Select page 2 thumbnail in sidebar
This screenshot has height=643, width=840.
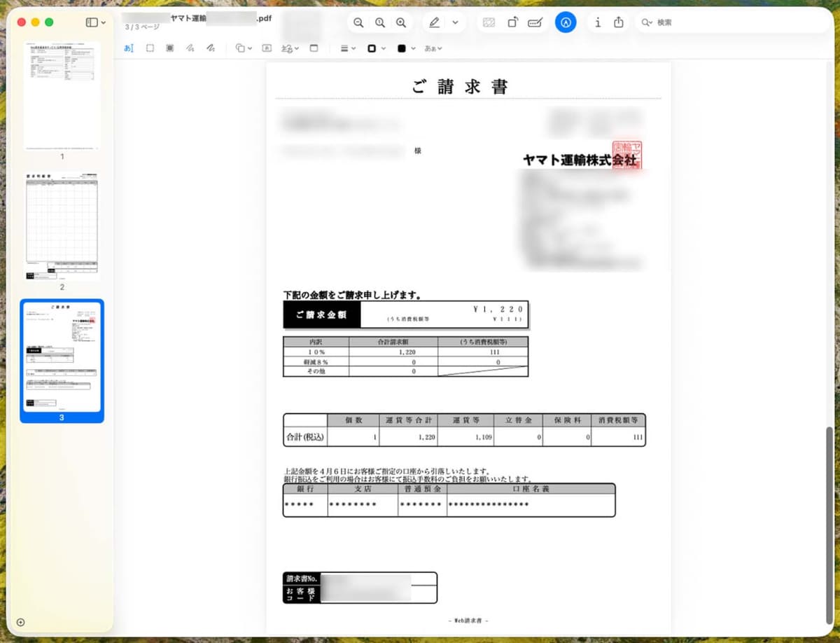(x=62, y=226)
